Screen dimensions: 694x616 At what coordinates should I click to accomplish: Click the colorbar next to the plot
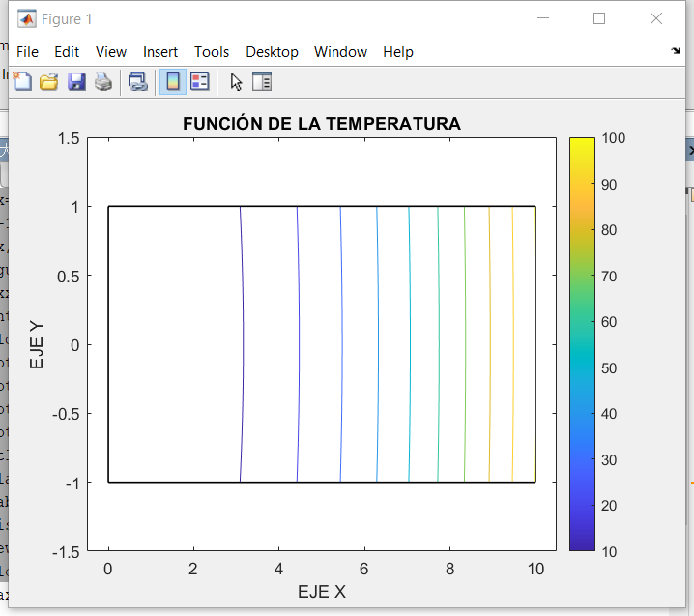(581, 344)
